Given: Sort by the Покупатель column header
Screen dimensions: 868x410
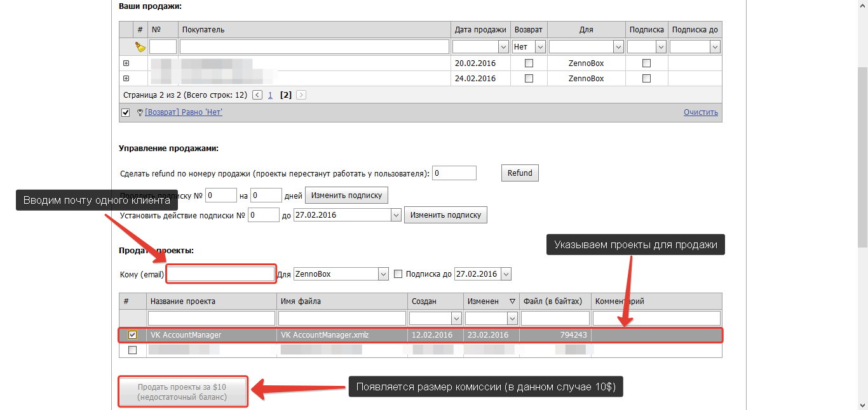Looking at the screenshot, I should tap(315, 30).
